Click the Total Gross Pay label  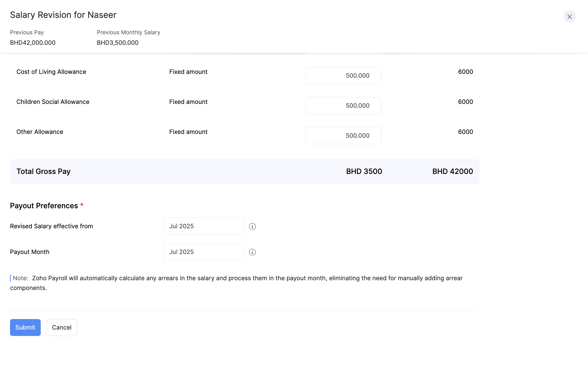coord(43,171)
